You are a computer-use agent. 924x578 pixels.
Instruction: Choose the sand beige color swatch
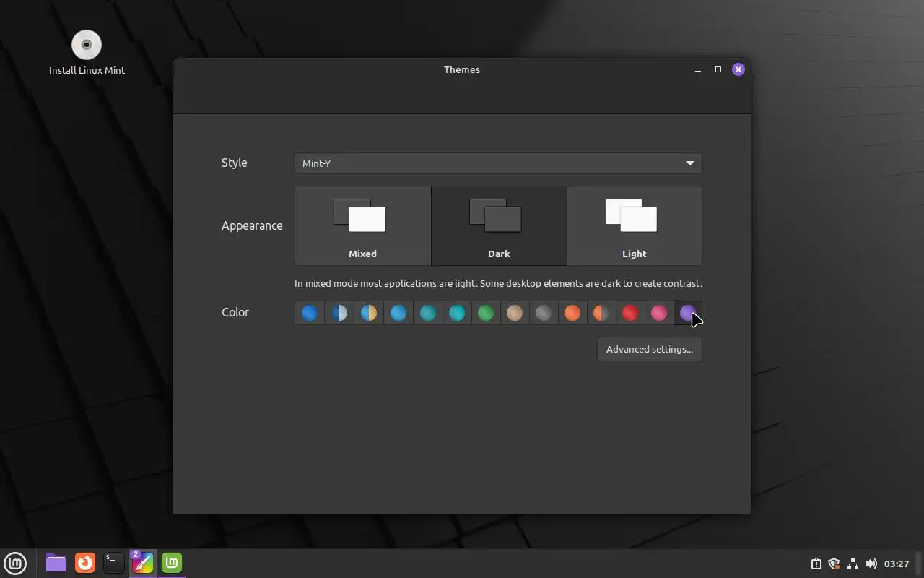click(x=515, y=313)
